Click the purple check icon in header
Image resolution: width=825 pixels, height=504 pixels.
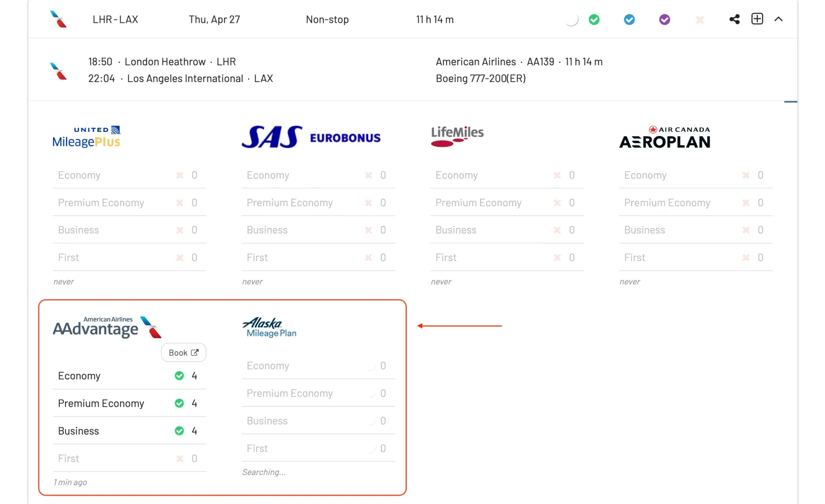coord(665,20)
